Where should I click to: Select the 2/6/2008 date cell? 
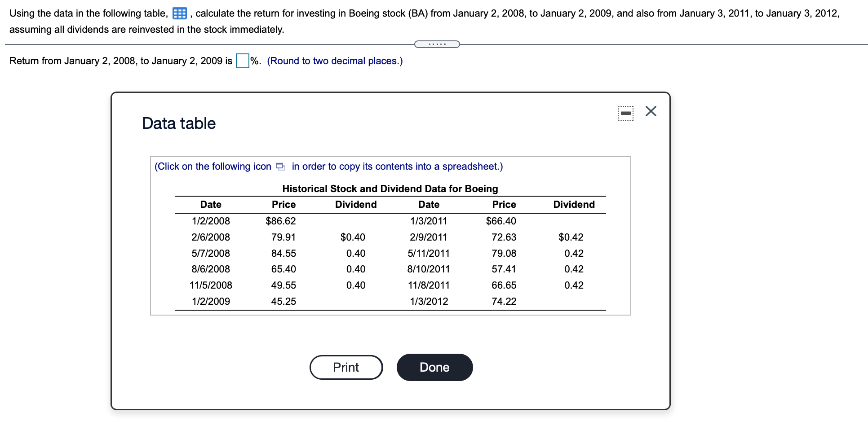(211, 237)
